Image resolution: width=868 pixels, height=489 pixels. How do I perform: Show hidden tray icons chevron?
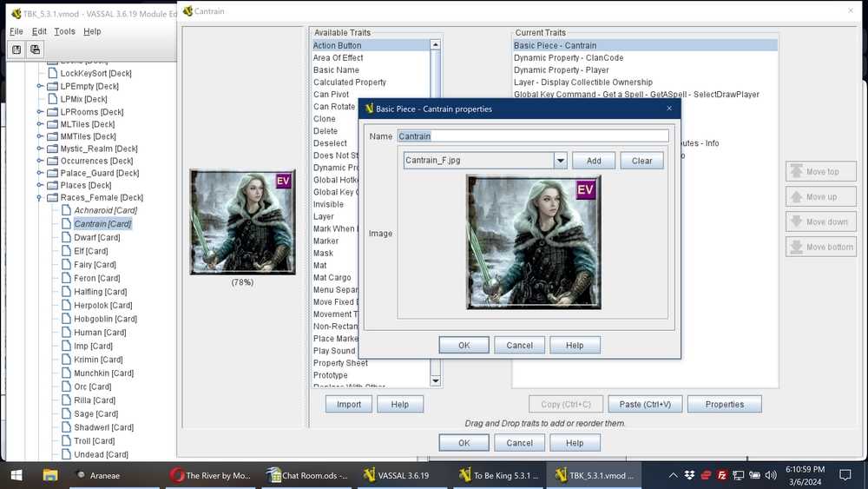(x=673, y=475)
